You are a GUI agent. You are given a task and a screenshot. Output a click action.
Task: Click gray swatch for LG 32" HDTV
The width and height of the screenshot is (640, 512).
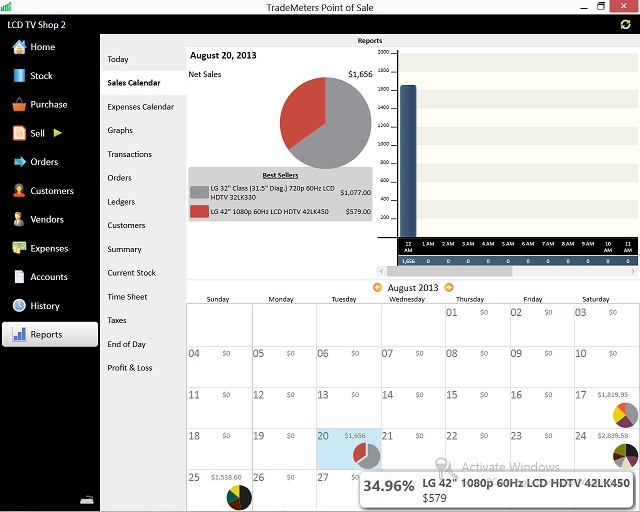coord(199,192)
